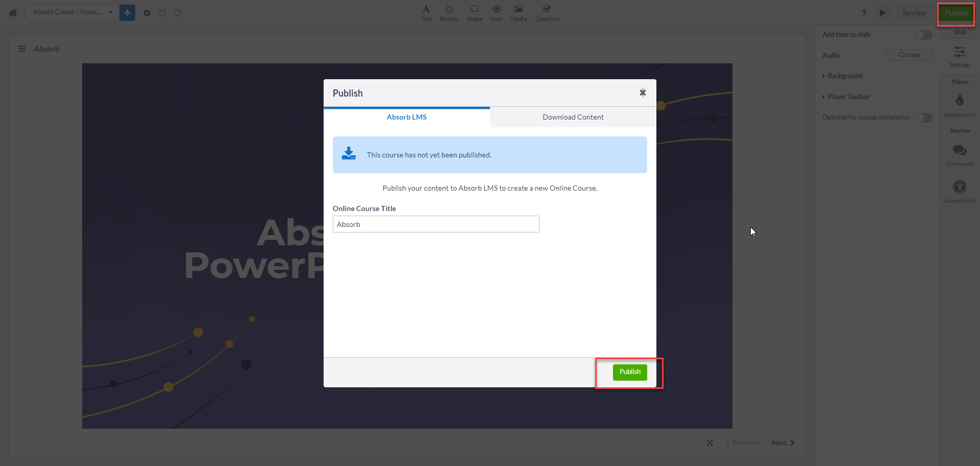Viewport: 980px width, 466px height.
Task: Go to Next slide
Action: [783, 442]
